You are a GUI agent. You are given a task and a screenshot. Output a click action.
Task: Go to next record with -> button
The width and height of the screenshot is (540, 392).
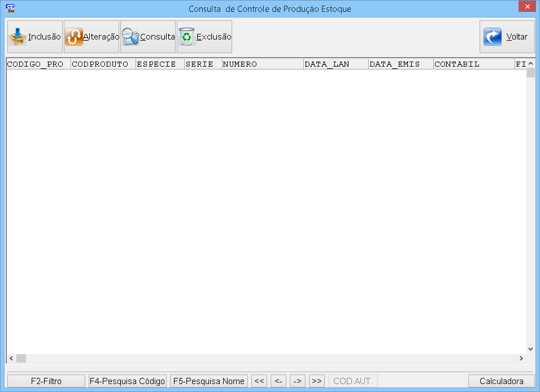(298, 381)
